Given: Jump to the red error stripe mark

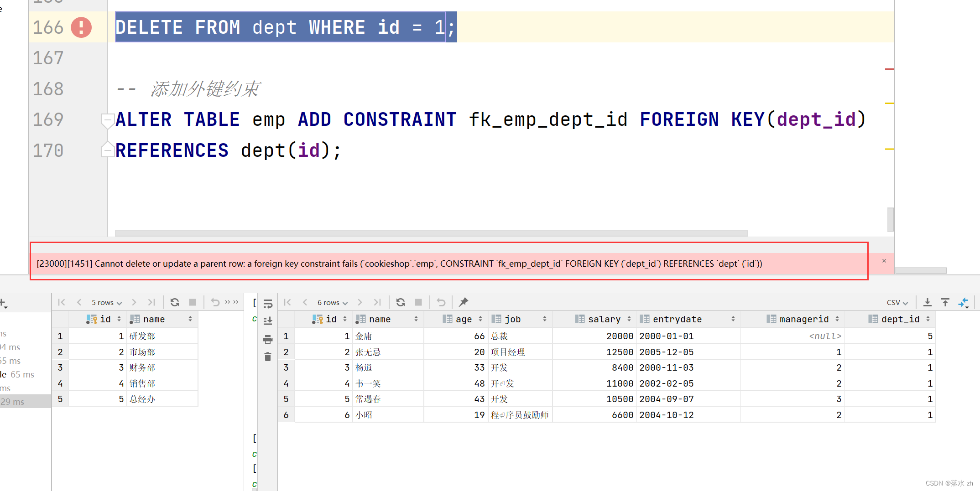Looking at the screenshot, I should point(889,69).
